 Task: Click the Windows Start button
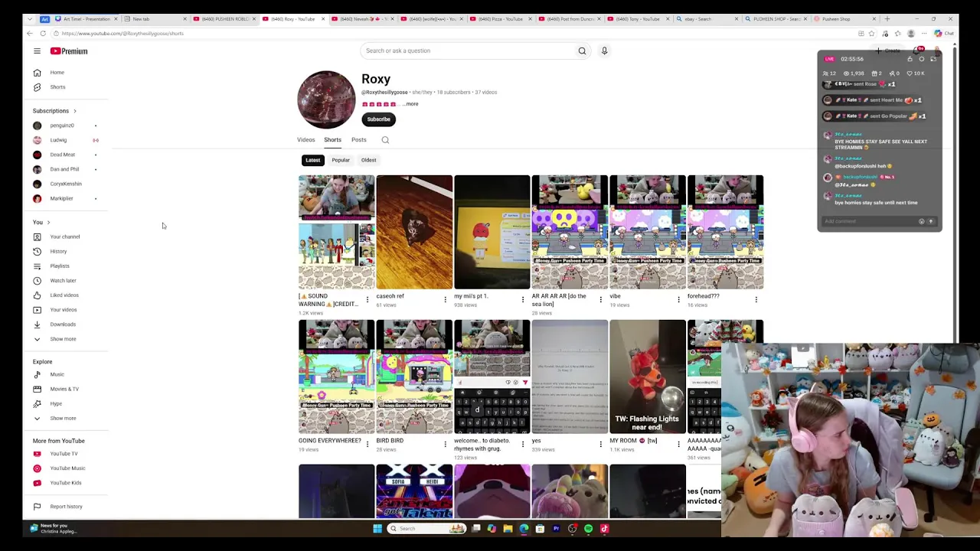click(x=377, y=529)
